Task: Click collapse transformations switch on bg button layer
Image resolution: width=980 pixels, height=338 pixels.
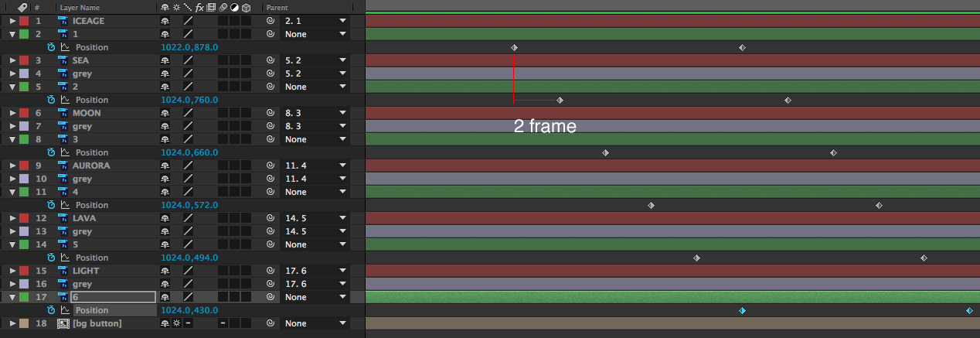Action: [177, 323]
